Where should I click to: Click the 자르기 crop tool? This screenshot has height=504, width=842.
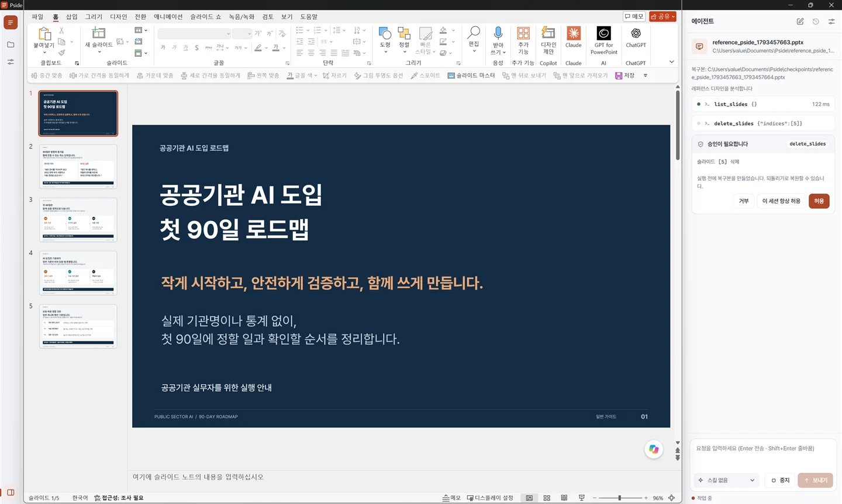(x=334, y=75)
